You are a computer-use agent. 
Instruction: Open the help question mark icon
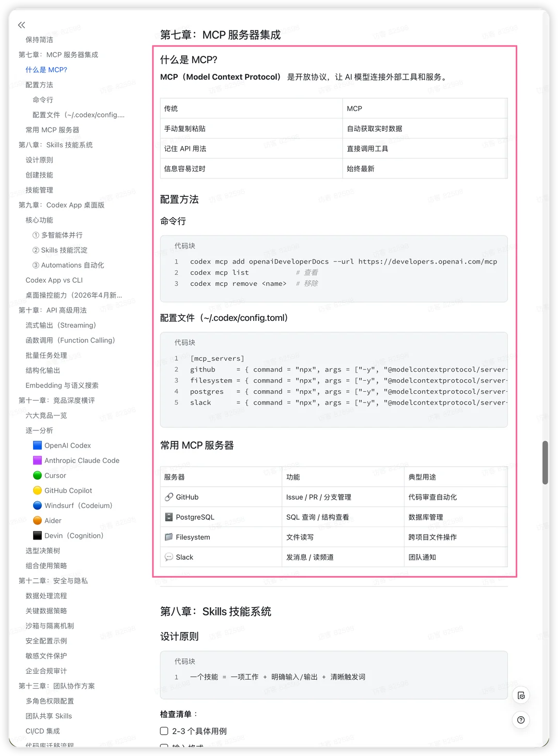521,720
